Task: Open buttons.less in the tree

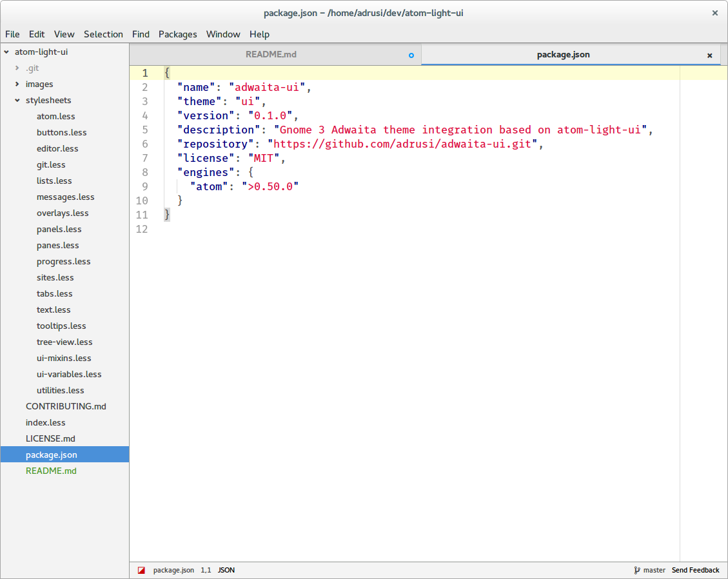Action: (62, 132)
